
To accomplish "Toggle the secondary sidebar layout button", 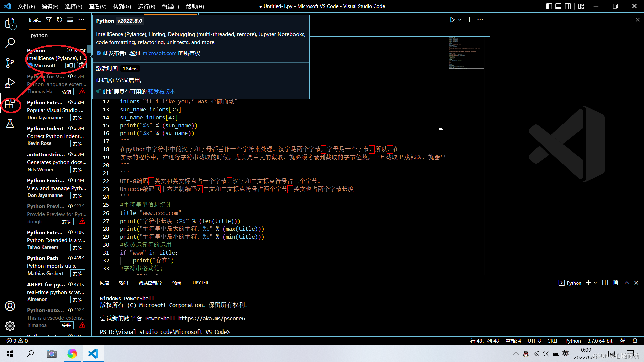I will pyautogui.click(x=568, y=6).
